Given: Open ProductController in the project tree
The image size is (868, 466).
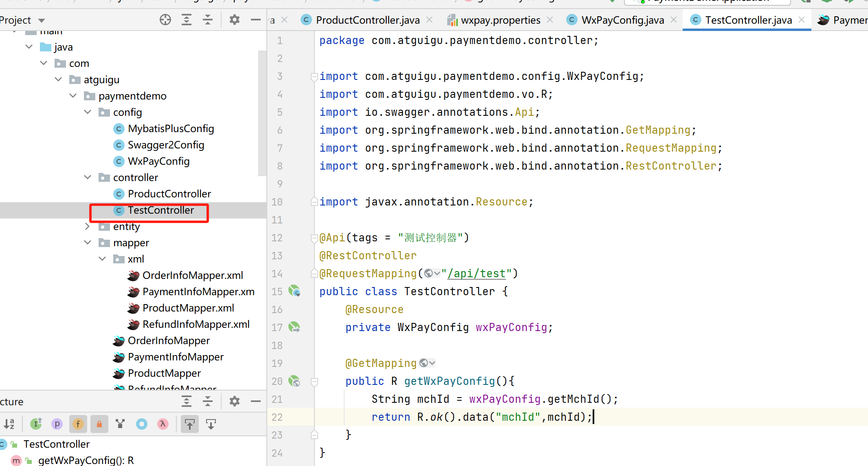Looking at the screenshot, I should [x=169, y=194].
